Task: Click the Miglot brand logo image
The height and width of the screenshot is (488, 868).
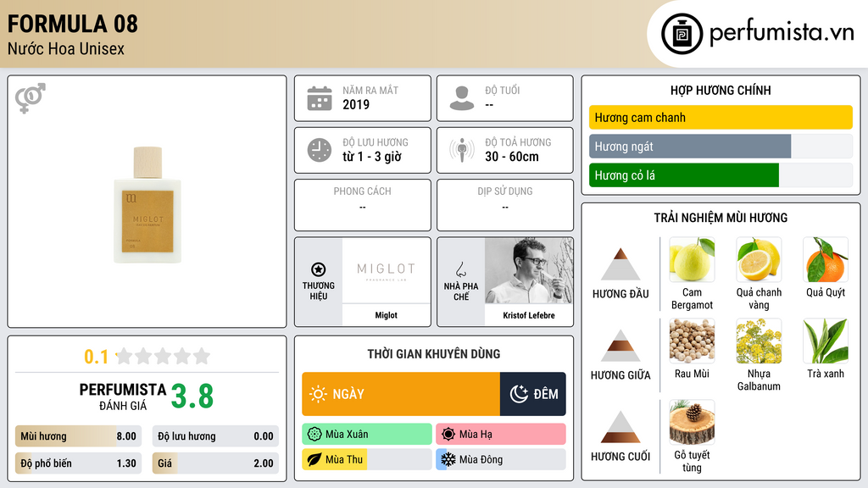Action: 386,271
